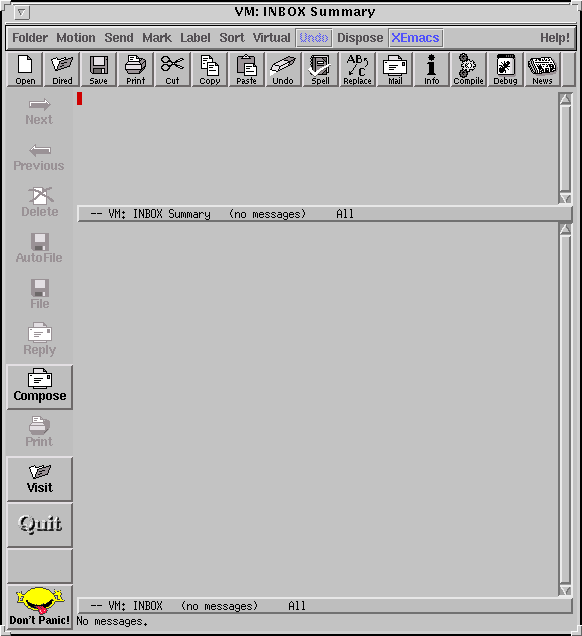The image size is (582, 636).
Task: Click the summary pane scrollbar down arrow
Action: (x=565, y=198)
